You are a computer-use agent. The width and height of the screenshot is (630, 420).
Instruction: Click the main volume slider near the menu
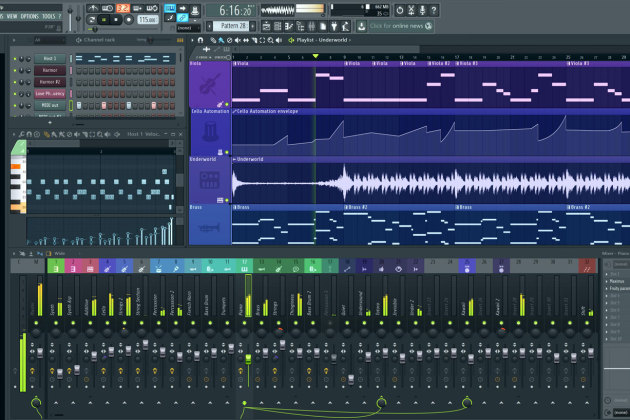tap(70, 18)
